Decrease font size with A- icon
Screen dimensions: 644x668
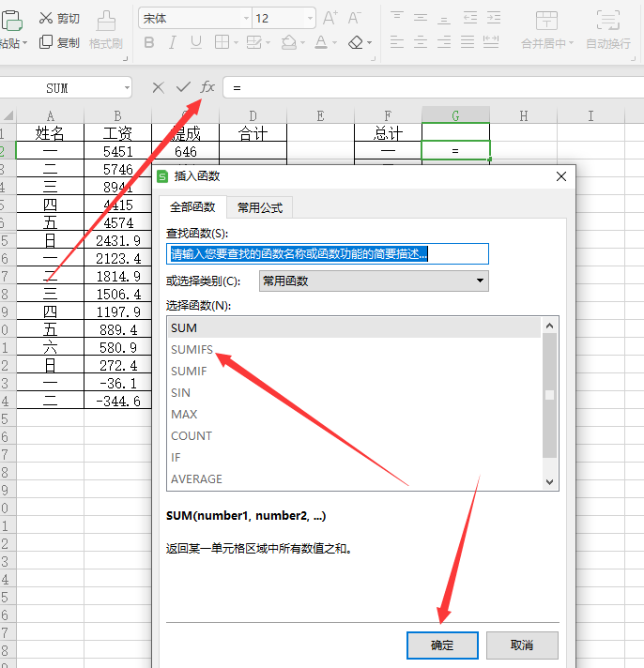tap(354, 19)
